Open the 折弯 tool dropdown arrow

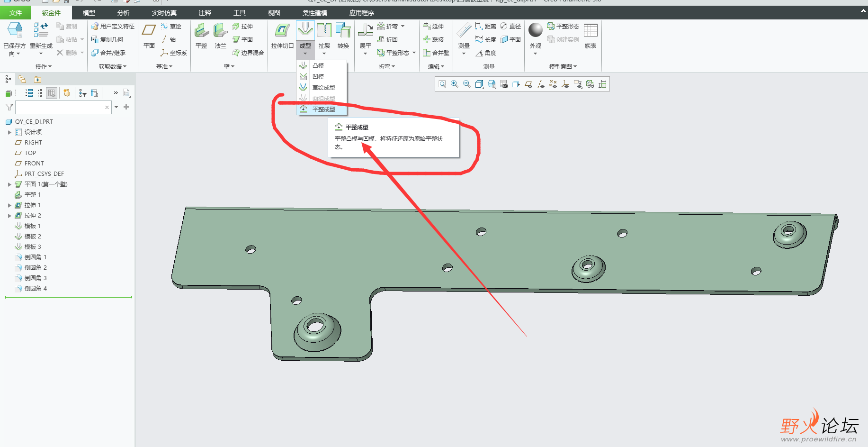(403, 27)
